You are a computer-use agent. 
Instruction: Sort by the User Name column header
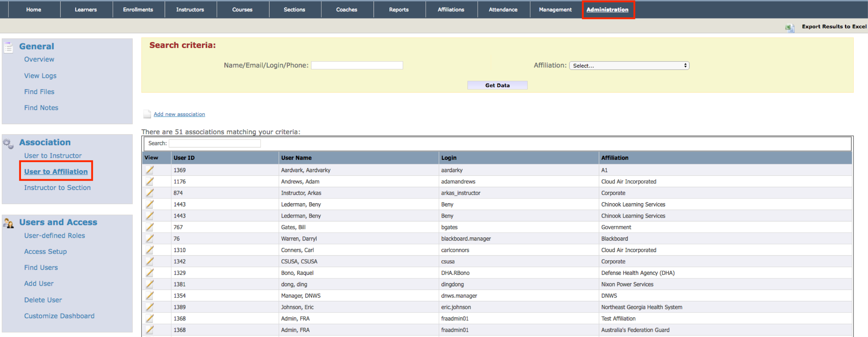(296, 157)
